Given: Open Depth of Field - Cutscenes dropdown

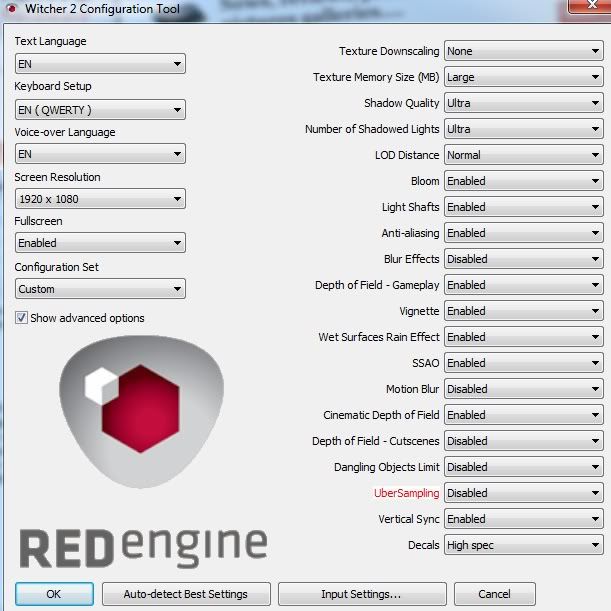Looking at the screenshot, I should [x=524, y=441].
